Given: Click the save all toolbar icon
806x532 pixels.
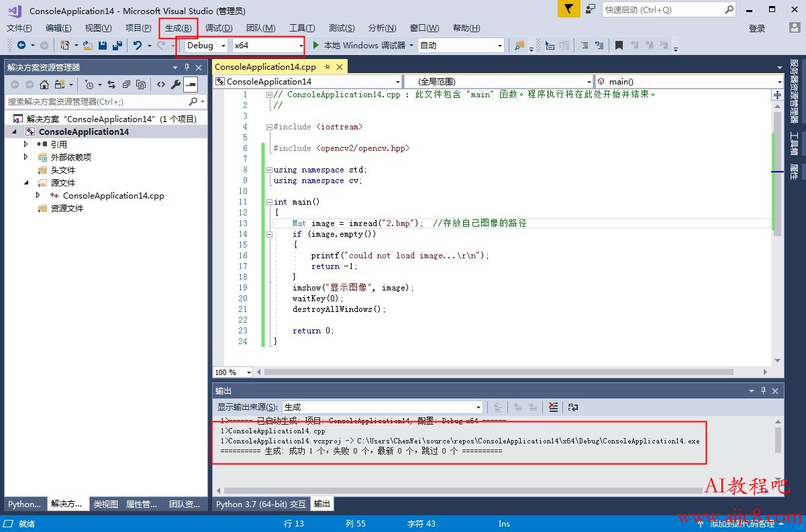Looking at the screenshot, I should pyautogui.click(x=117, y=45).
